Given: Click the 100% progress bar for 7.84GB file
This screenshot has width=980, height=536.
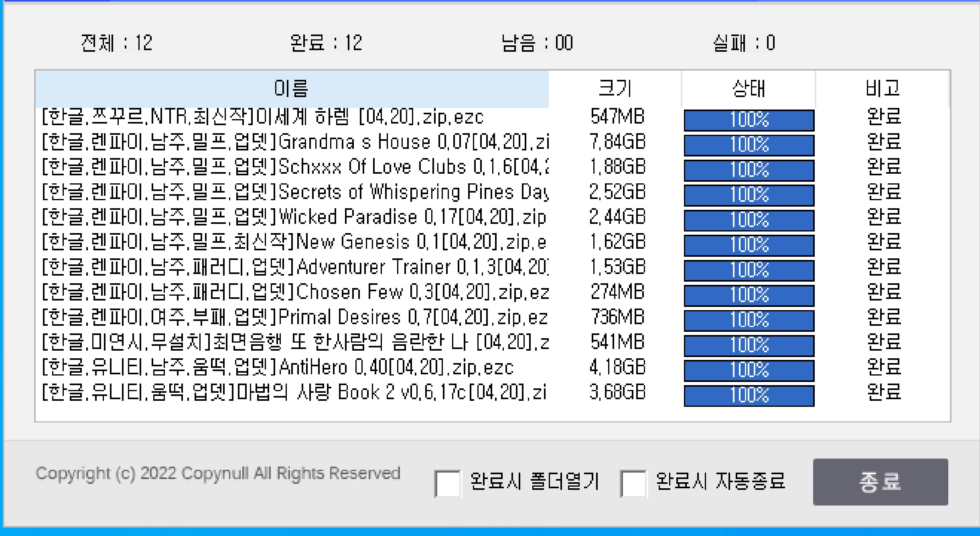Looking at the screenshot, I should click(749, 145).
